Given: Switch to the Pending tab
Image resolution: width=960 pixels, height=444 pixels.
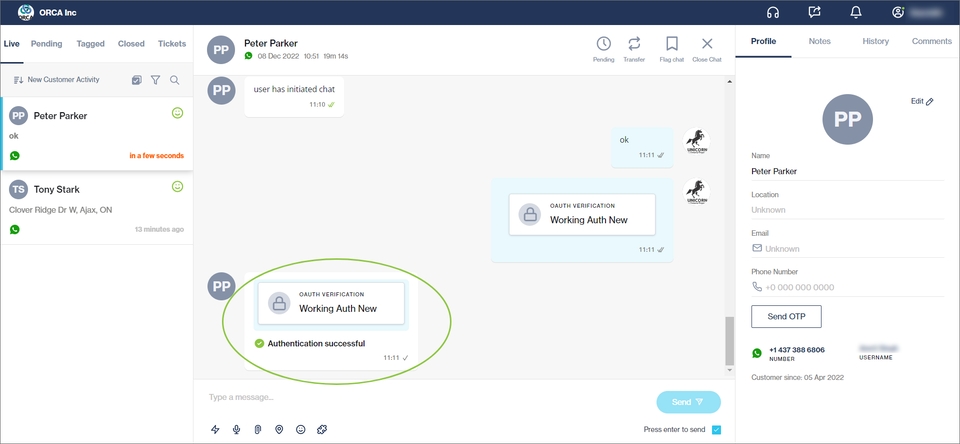Looking at the screenshot, I should tap(46, 44).
